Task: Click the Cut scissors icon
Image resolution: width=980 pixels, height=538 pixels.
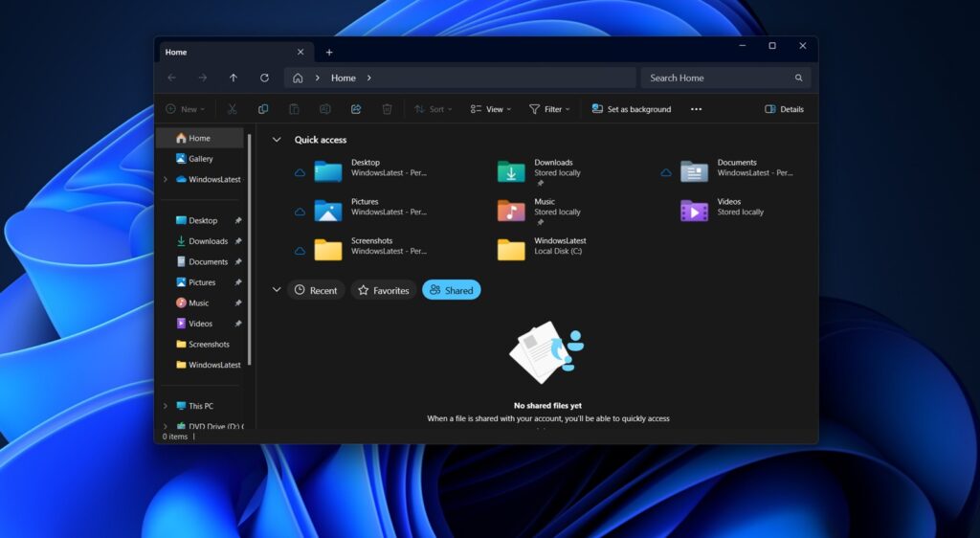Action: tap(233, 109)
